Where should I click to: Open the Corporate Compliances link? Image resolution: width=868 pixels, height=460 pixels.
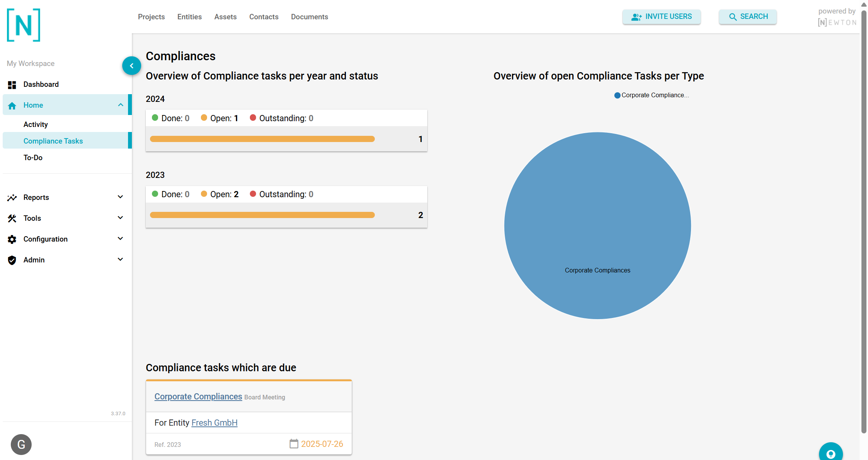198,396
